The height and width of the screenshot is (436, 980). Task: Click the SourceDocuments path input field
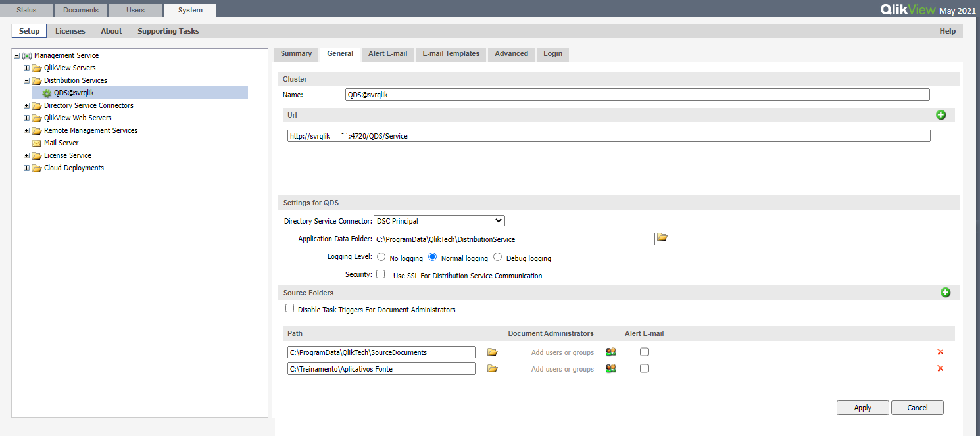[381, 352]
